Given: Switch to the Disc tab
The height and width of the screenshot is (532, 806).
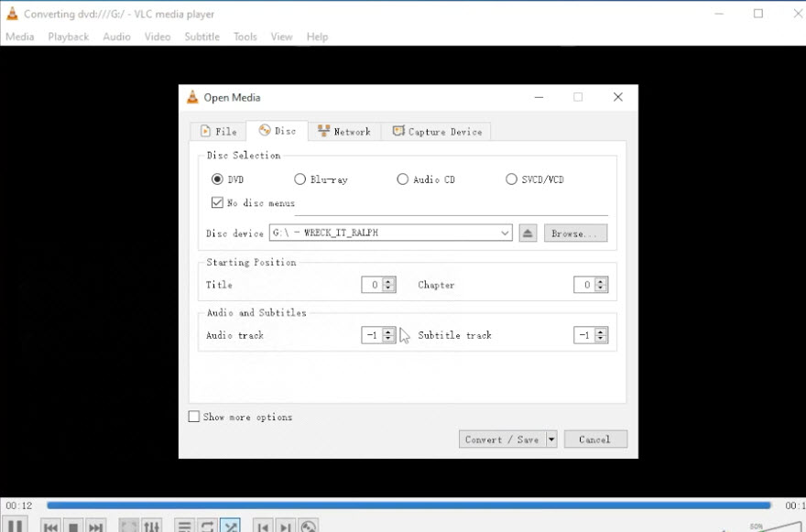Looking at the screenshot, I should [x=278, y=131].
